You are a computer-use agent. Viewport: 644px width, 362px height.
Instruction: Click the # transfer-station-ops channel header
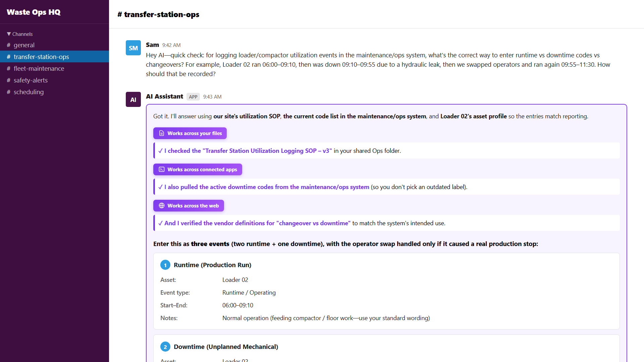coord(158,14)
